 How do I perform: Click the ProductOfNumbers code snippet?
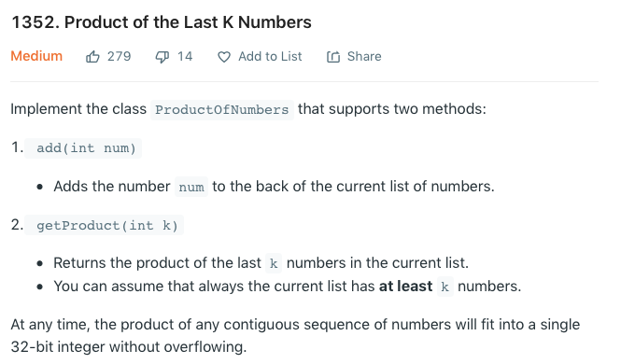(x=222, y=109)
